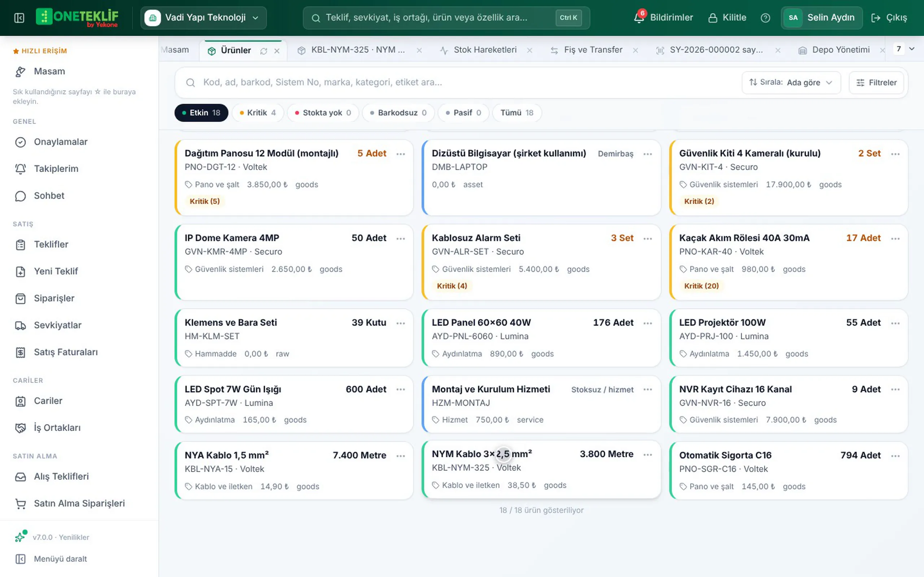
Task: Refresh the Ürünler tab with reload icon
Action: (x=263, y=51)
